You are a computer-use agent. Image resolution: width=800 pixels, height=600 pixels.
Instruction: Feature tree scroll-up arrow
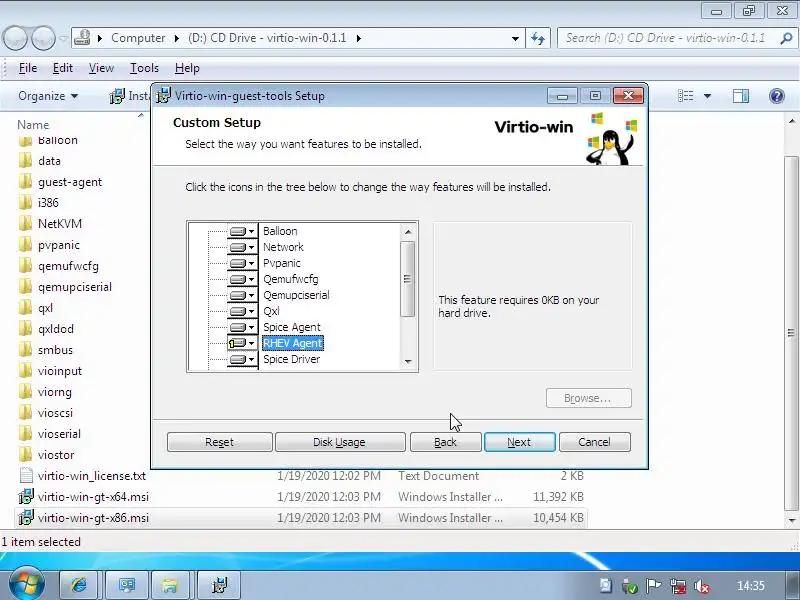click(x=408, y=232)
